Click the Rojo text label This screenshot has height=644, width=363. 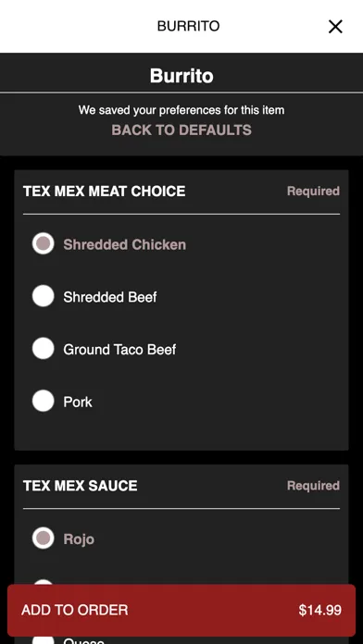tap(79, 539)
